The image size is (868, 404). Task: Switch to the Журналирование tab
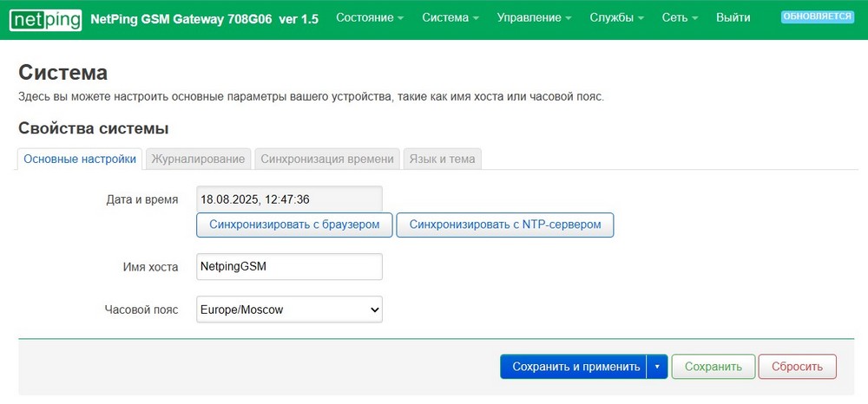point(199,159)
